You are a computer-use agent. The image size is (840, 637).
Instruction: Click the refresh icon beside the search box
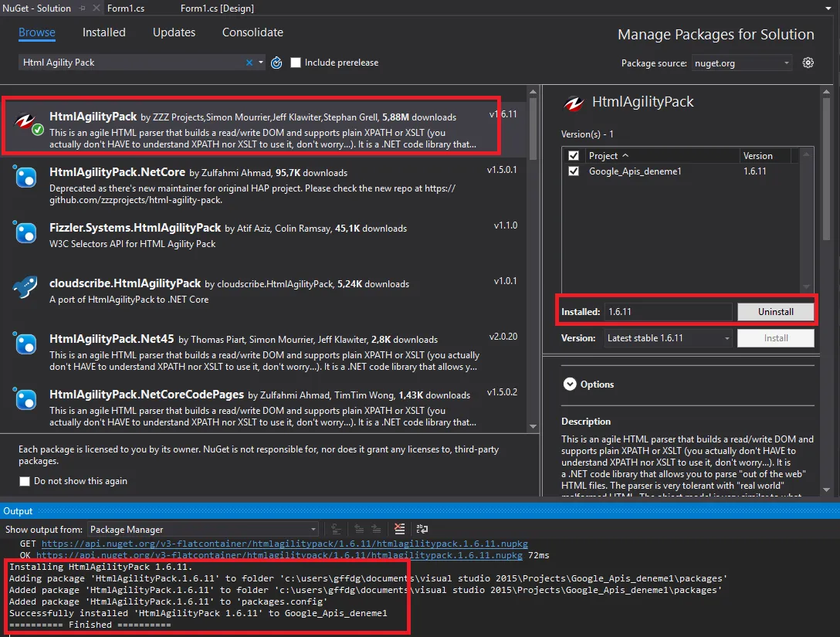(276, 63)
